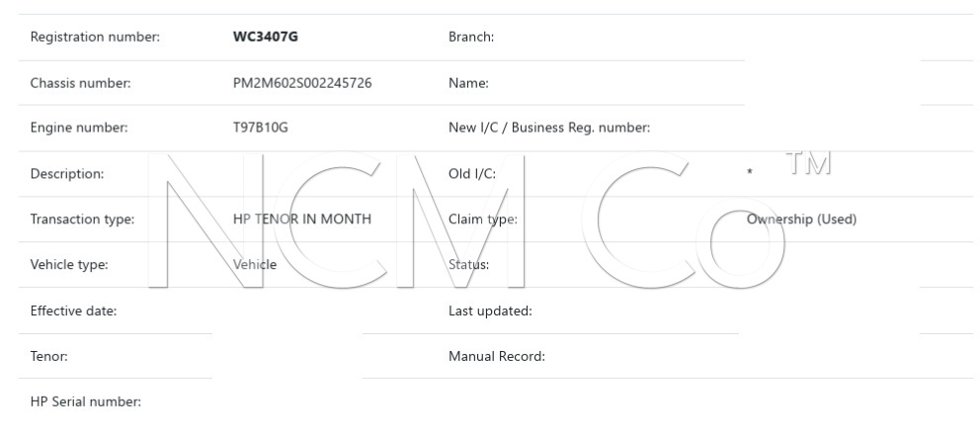Click the 'Registration number:' label
The width and height of the screenshot is (980, 442).
pos(96,38)
